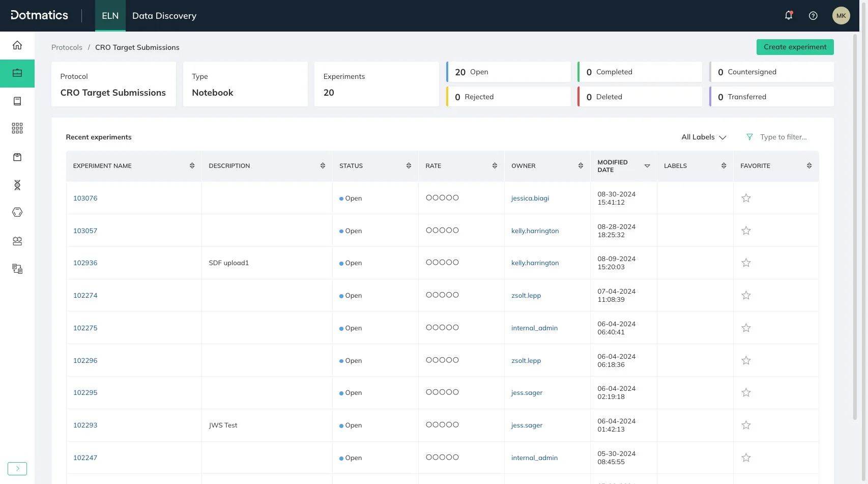Open the users group sidebar icon

coord(17,241)
